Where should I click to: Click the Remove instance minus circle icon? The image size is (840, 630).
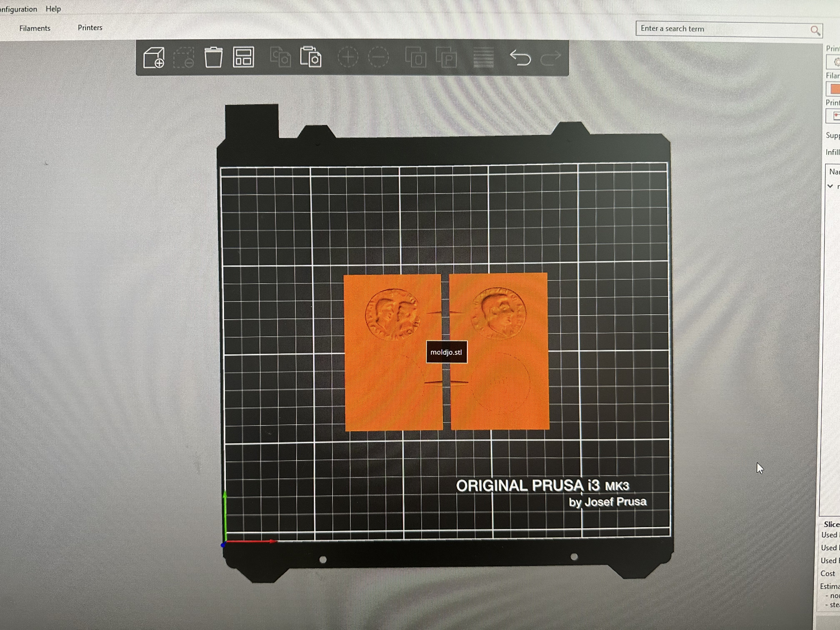378,58
